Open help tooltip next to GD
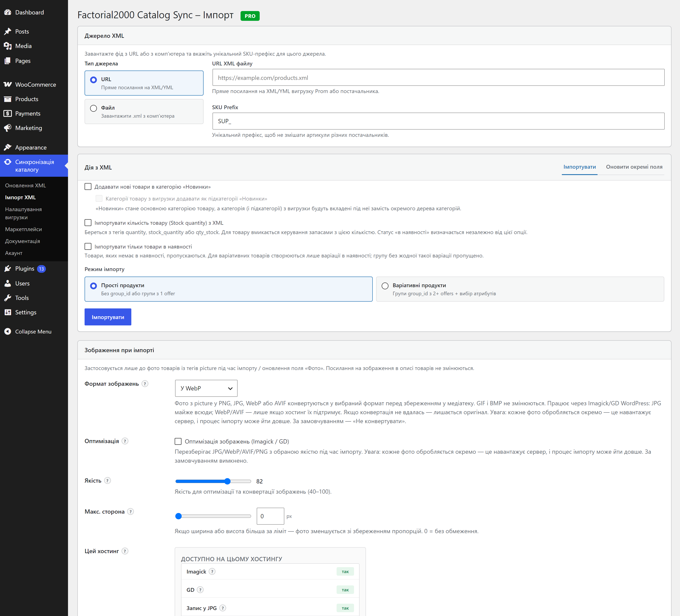 [200, 590]
